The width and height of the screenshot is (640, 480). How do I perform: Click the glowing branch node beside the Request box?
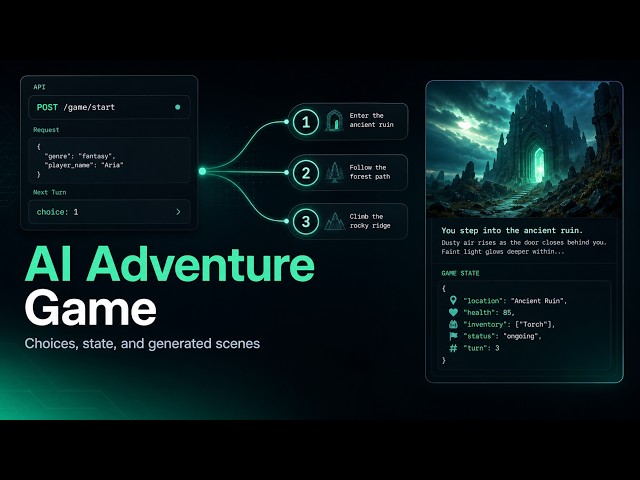pos(202,171)
